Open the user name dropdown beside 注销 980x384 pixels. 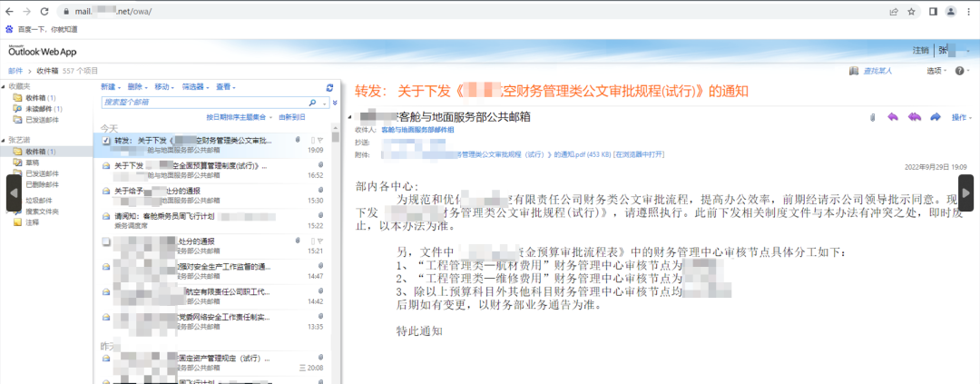tap(954, 51)
